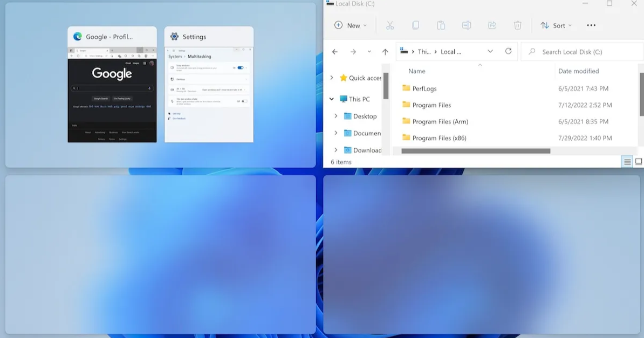Click the 6 items status bar text
The height and width of the screenshot is (338, 644).
click(x=341, y=162)
